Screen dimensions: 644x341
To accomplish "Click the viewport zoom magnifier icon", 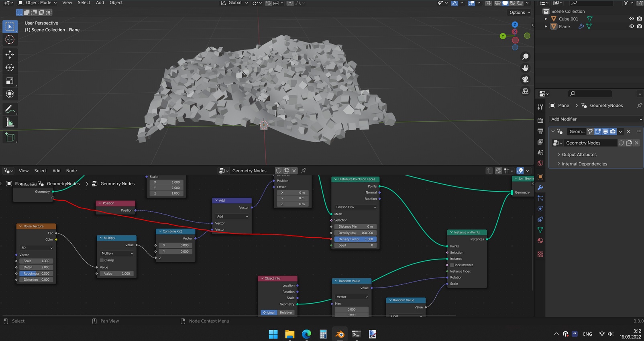I will point(525,57).
